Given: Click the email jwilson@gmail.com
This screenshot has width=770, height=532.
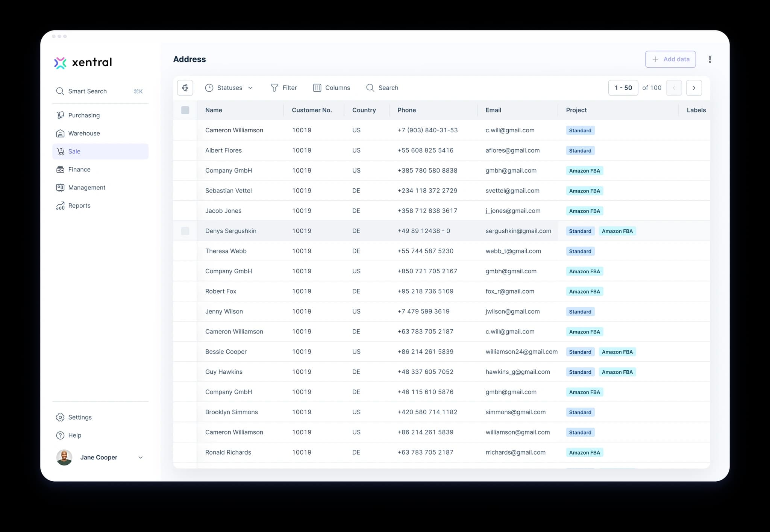Looking at the screenshot, I should pos(512,311).
